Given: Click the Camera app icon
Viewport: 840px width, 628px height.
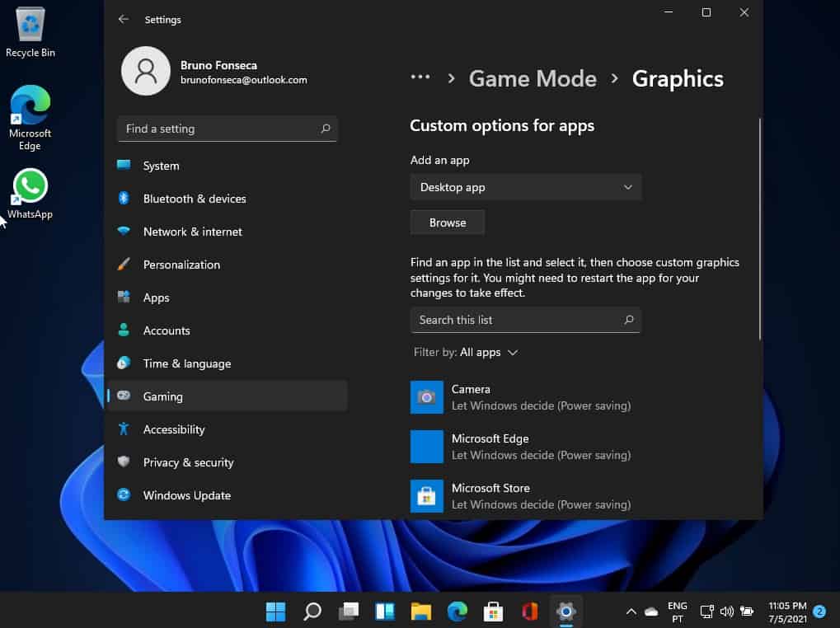Looking at the screenshot, I should [426, 397].
